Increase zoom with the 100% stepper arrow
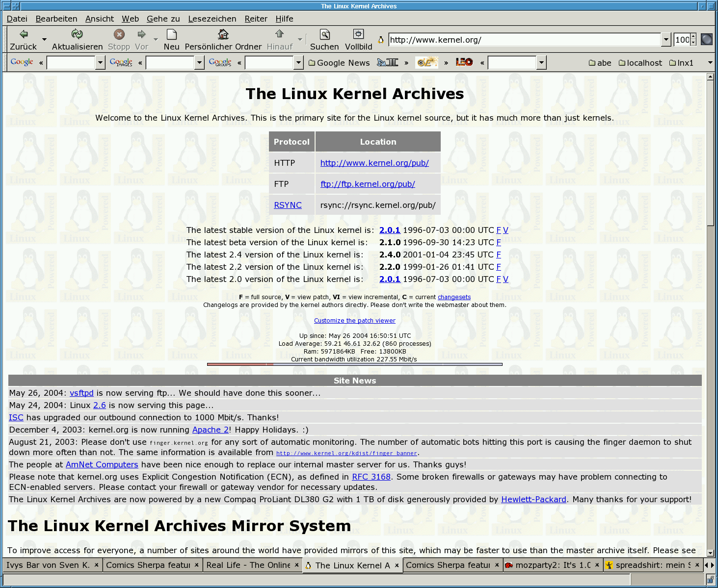Screen dimensions: 718x588 [693, 36]
